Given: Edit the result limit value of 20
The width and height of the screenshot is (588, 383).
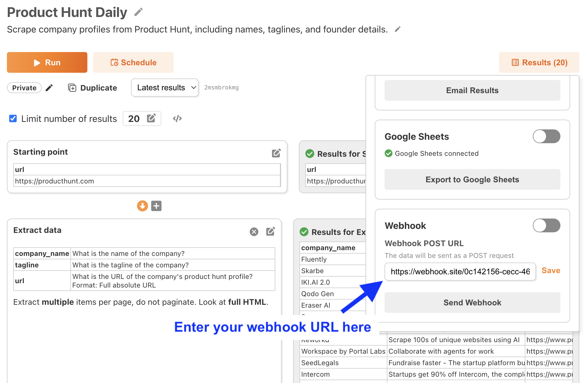Looking at the screenshot, I should pyautogui.click(x=151, y=118).
